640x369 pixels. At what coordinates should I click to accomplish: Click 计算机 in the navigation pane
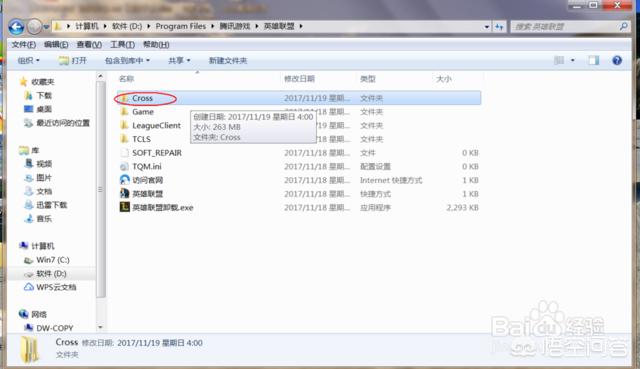[42, 246]
